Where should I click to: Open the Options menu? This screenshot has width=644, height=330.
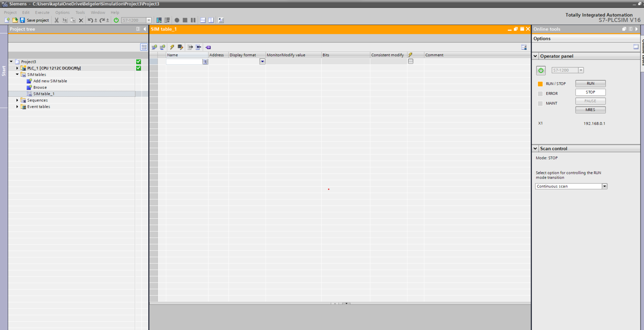tap(62, 12)
